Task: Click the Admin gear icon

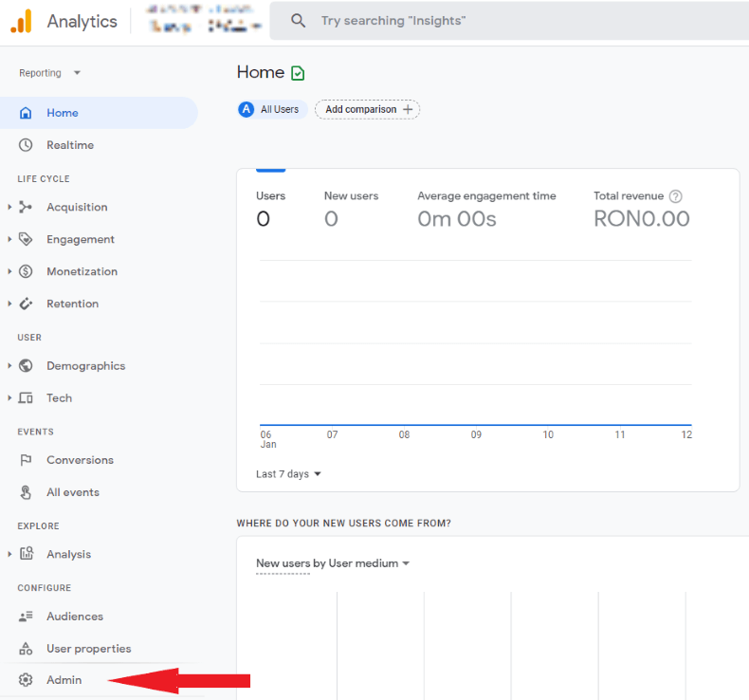Action: [x=26, y=680]
